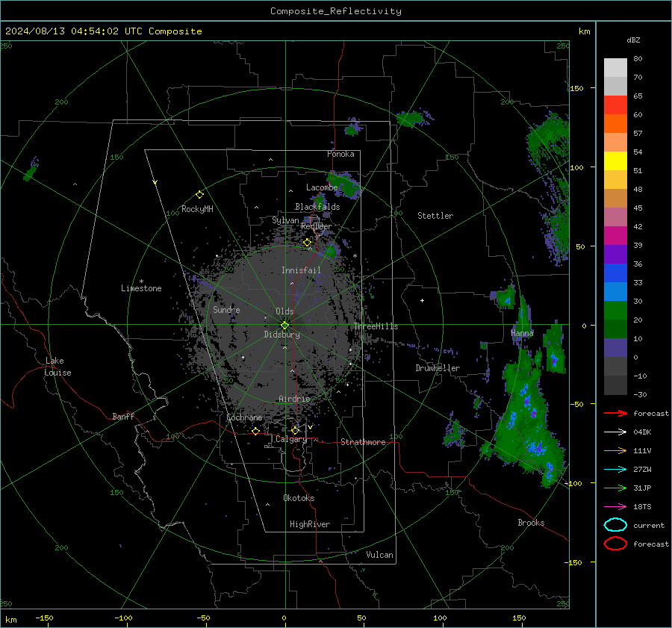This screenshot has height=628, width=672.
Task: Click the Strathmore city label
Action: 363,442
